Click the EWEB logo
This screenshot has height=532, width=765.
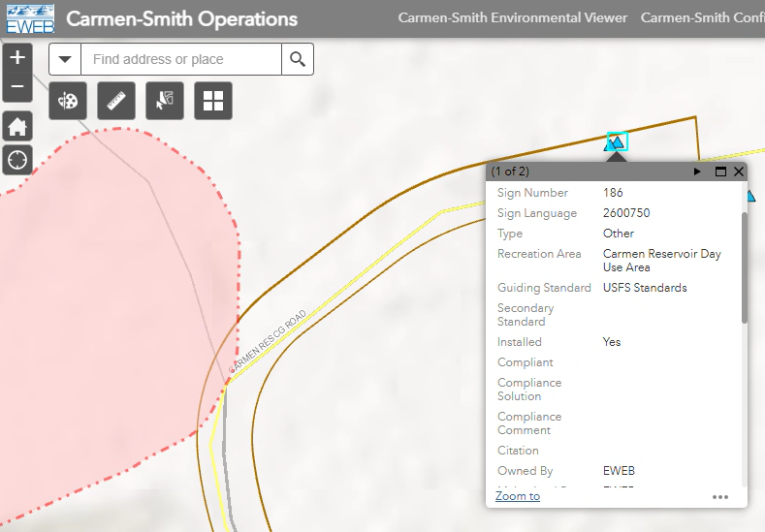point(30,19)
